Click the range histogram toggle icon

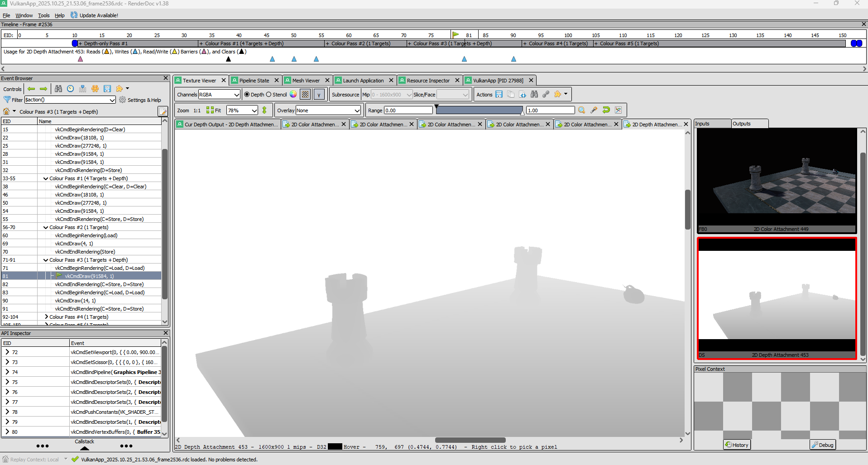click(618, 110)
